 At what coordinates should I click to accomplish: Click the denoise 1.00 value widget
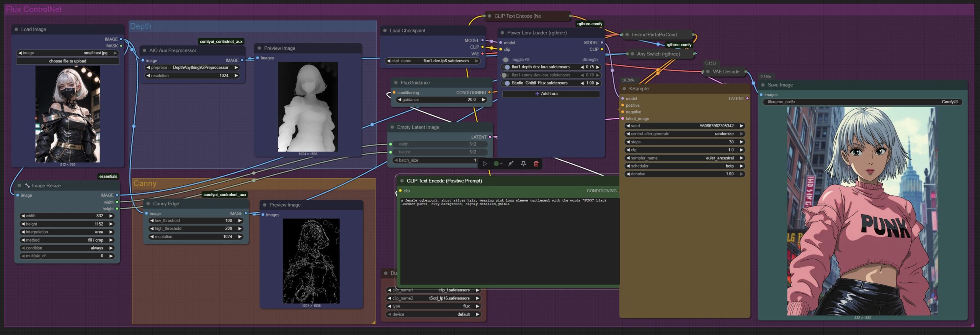(x=685, y=174)
